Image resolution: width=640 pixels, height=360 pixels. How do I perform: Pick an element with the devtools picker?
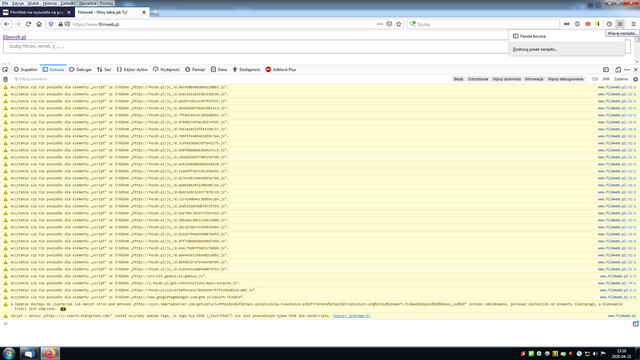coord(5,70)
